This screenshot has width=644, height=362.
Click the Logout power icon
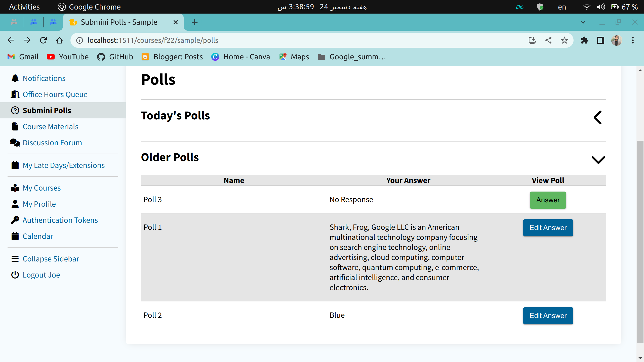[15, 275]
